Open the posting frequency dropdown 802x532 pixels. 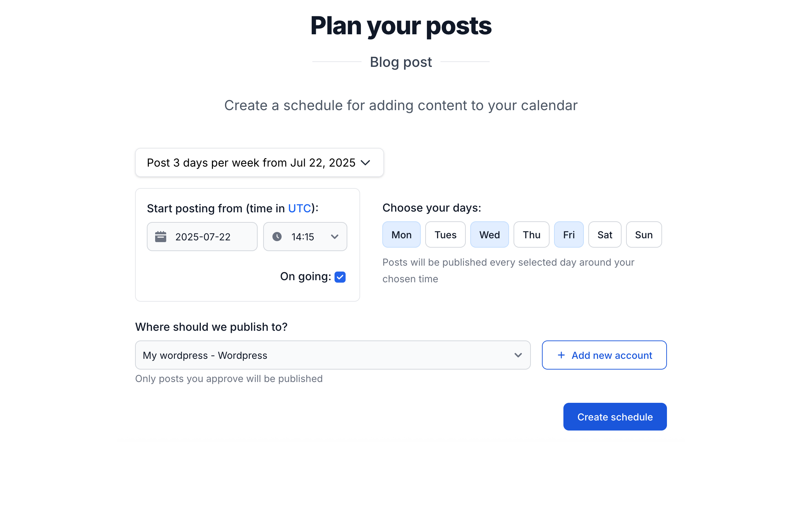pyautogui.click(x=259, y=162)
